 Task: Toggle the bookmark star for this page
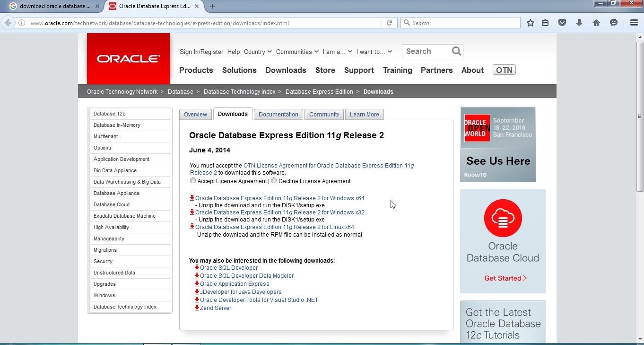click(530, 22)
